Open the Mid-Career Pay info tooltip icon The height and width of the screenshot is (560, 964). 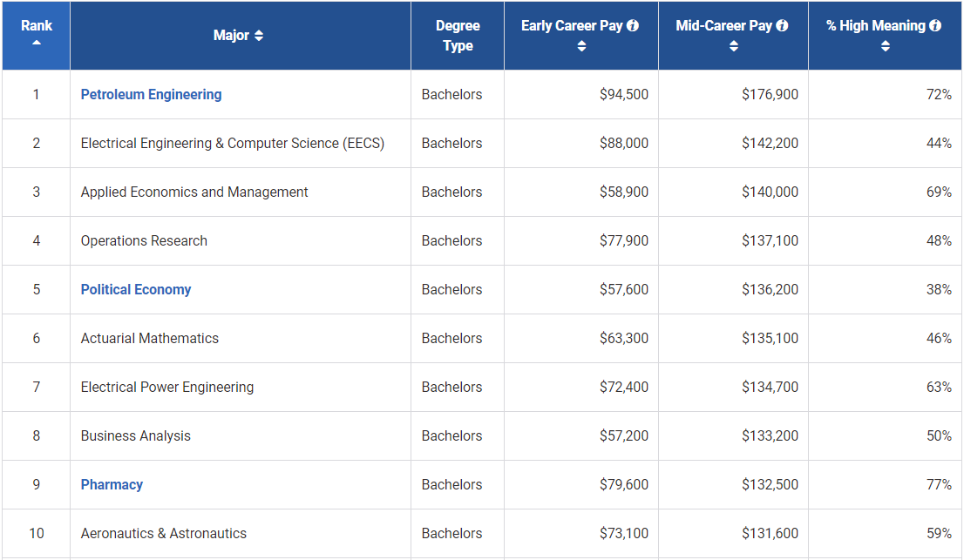pyautogui.click(x=782, y=26)
